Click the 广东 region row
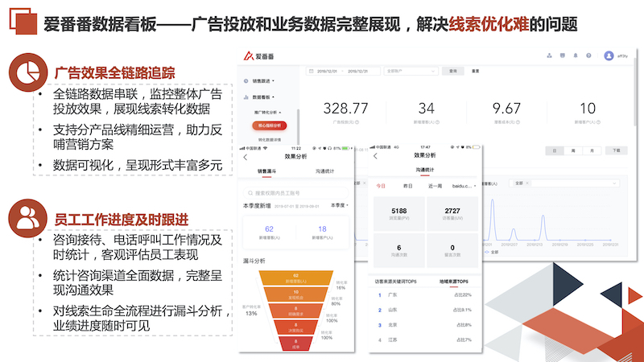Screen dimensions: 644x362 tap(425, 294)
